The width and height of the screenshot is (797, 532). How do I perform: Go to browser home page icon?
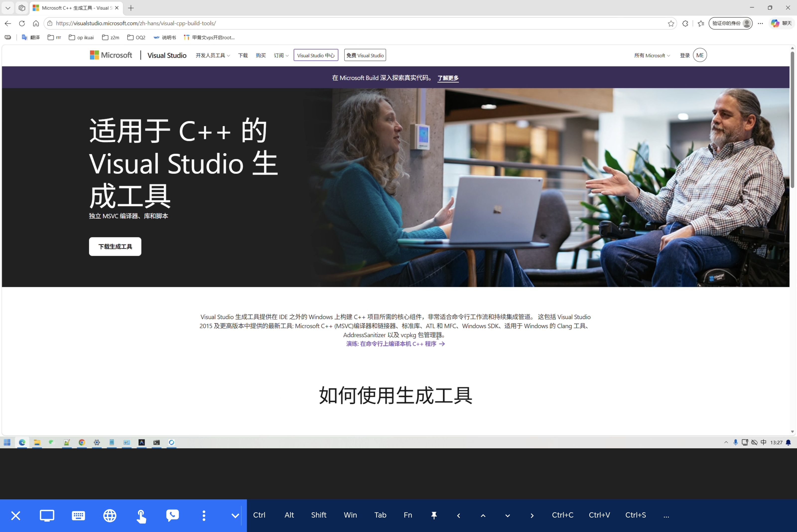[x=36, y=23]
